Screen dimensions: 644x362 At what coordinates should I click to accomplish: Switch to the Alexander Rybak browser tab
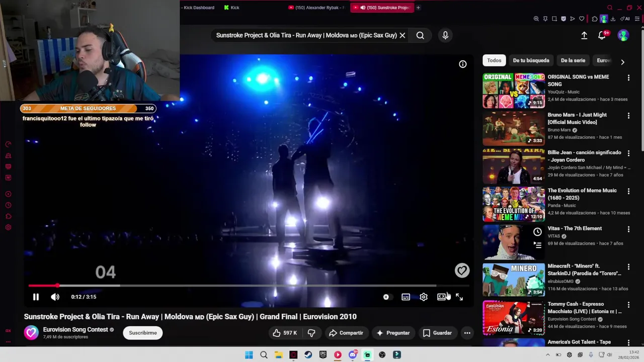(317, 8)
